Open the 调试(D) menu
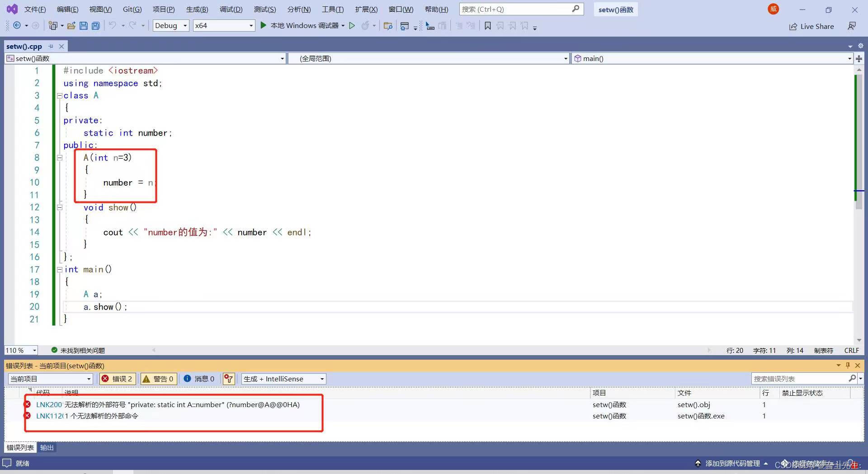 231,9
